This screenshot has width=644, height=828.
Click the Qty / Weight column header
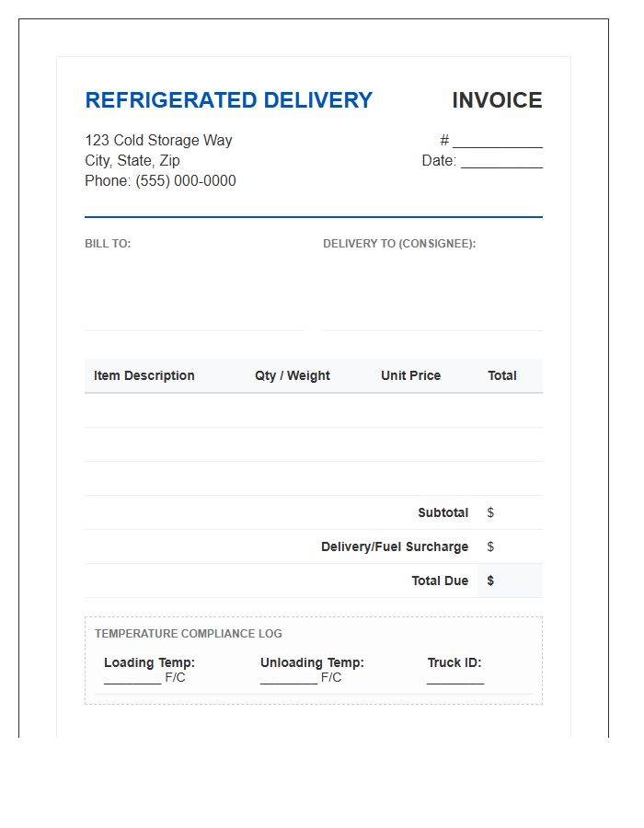(293, 375)
